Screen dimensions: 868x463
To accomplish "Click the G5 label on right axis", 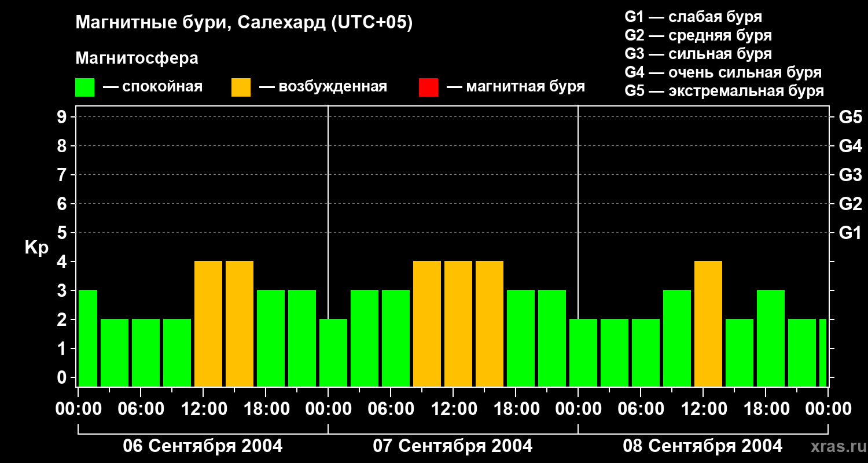I will point(850,117).
